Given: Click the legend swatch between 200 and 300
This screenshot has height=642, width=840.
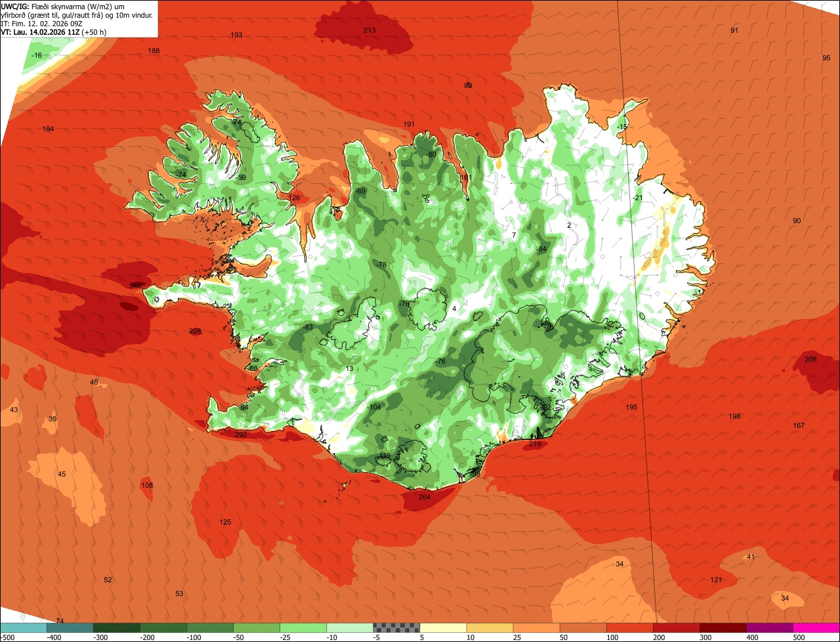Looking at the screenshot, I should pos(677,628).
